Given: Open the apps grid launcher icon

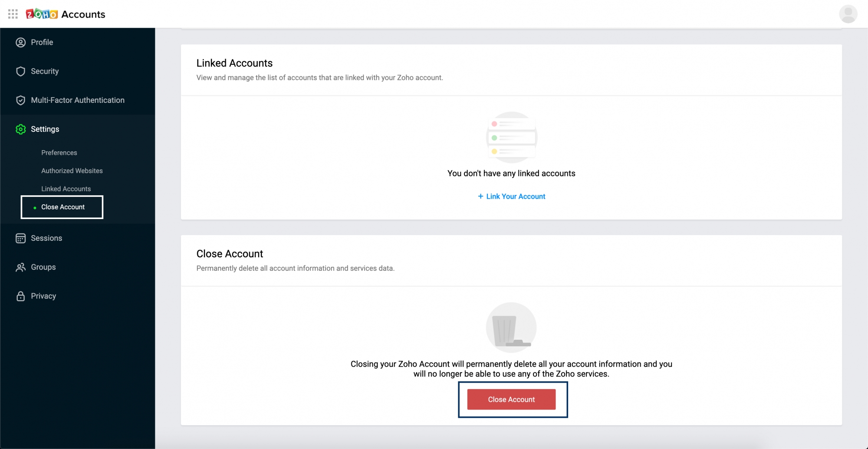Looking at the screenshot, I should tap(13, 14).
